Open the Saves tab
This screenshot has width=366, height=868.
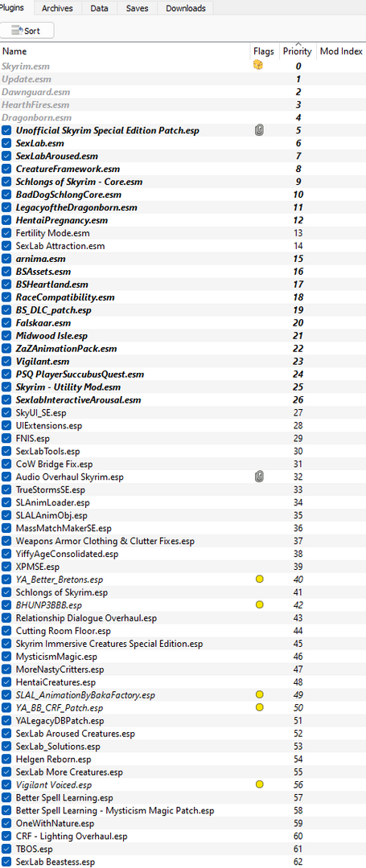[137, 8]
